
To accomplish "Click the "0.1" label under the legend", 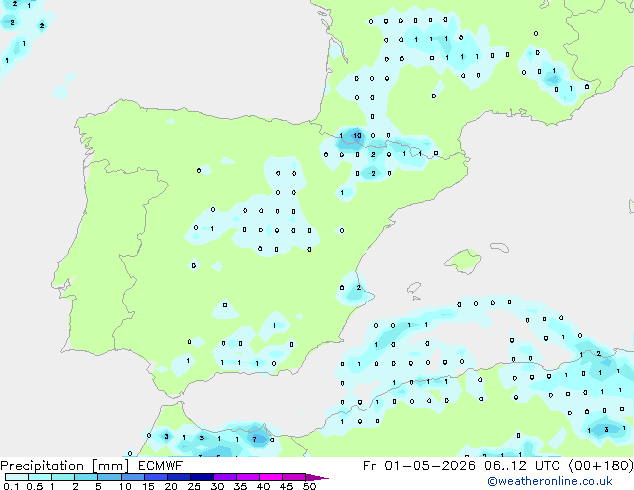I will point(11,486).
